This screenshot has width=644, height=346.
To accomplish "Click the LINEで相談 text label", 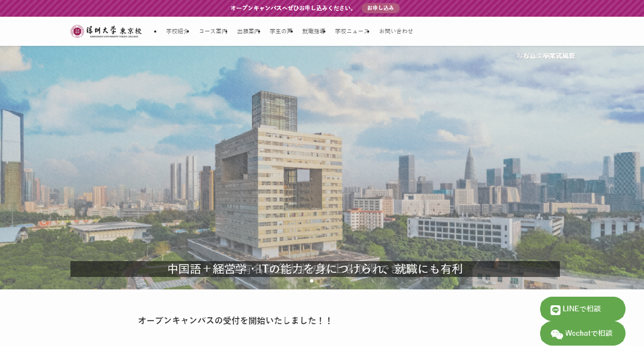I will pyautogui.click(x=581, y=309).
